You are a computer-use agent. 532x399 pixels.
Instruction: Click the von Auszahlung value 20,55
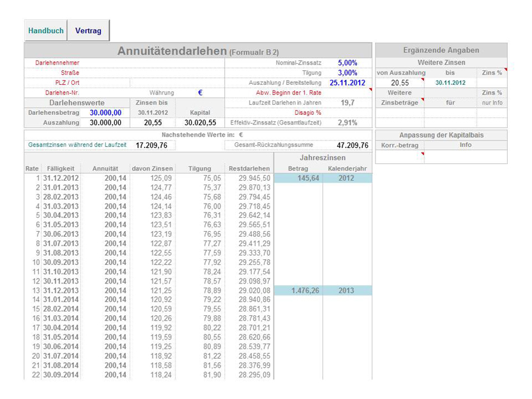(x=400, y=83)
